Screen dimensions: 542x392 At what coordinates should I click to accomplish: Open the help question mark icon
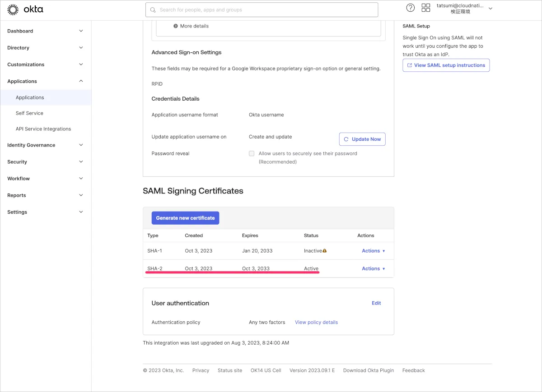click(410, 8)
